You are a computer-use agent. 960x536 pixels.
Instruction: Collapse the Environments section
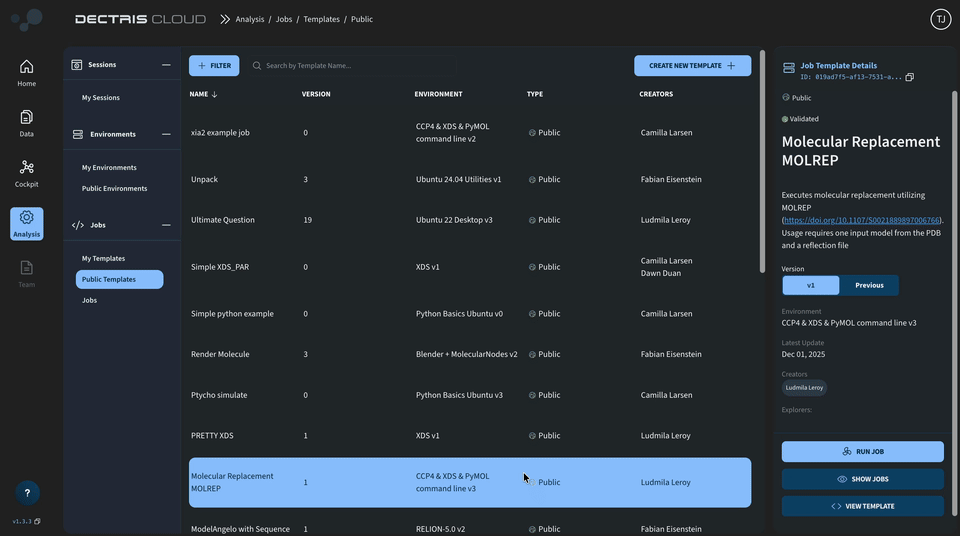[166, 134]
